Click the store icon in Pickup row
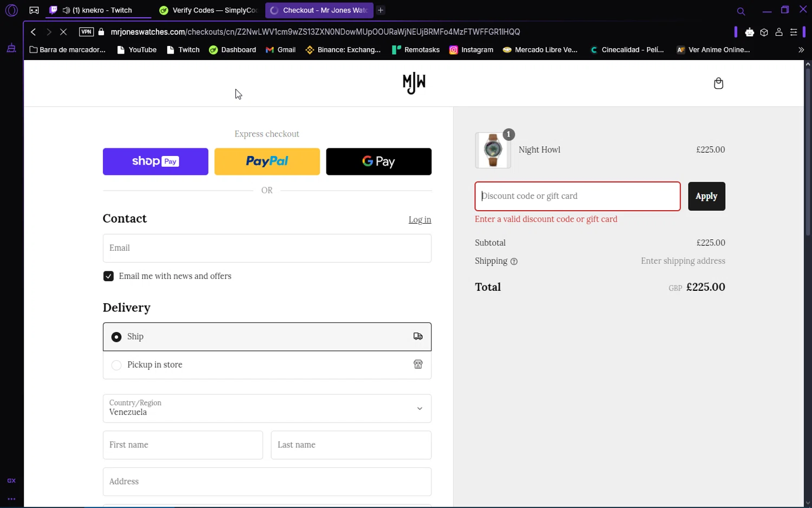 coord(418,364)
